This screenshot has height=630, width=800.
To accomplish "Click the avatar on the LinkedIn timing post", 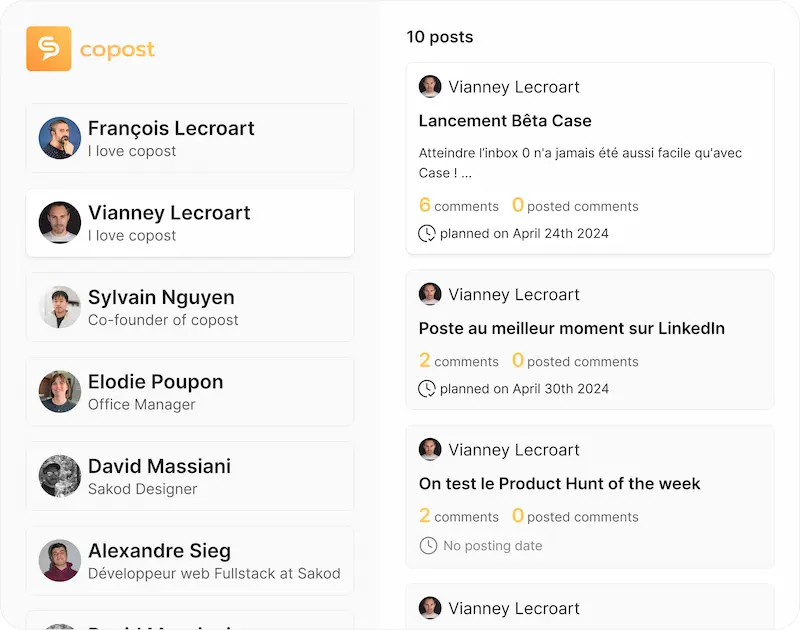I will [430, 294].
